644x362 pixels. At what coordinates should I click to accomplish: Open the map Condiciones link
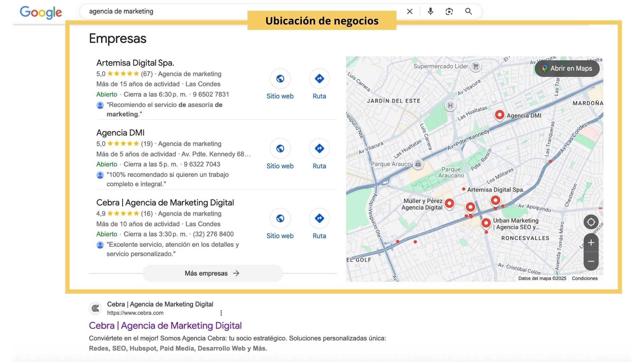pos(585,278)
